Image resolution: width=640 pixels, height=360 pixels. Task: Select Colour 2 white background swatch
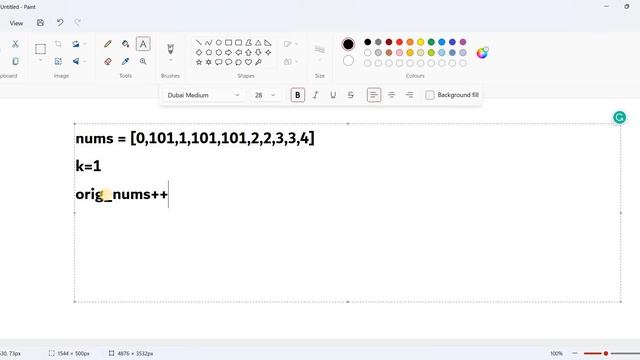point(348,61)
